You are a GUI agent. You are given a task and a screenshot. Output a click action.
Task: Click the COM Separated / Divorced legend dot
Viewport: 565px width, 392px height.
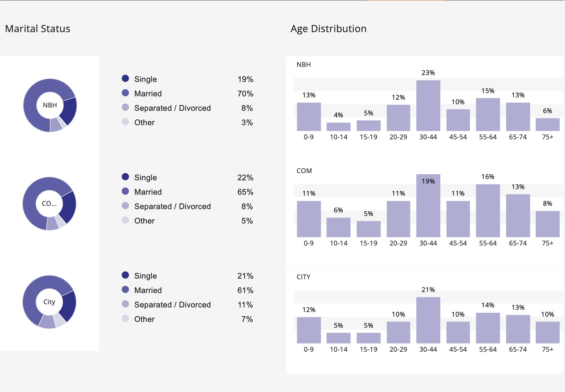tap(125, 206)
